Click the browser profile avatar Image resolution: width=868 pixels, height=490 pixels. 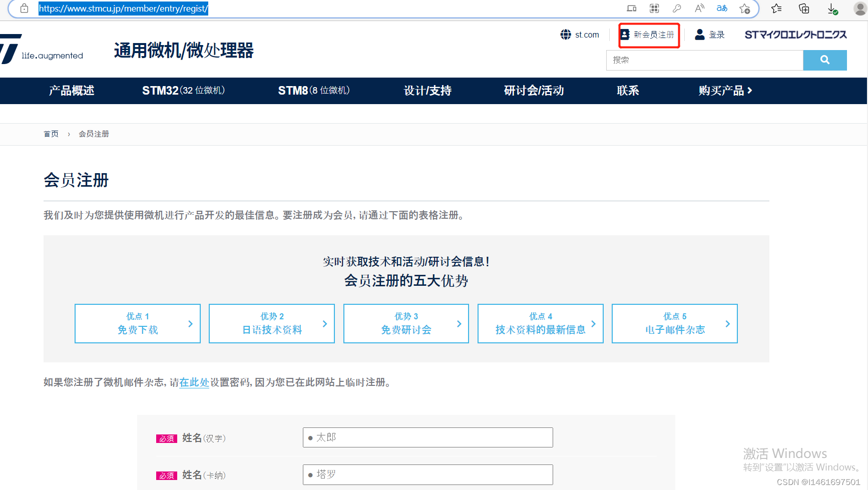coord(860,9)
